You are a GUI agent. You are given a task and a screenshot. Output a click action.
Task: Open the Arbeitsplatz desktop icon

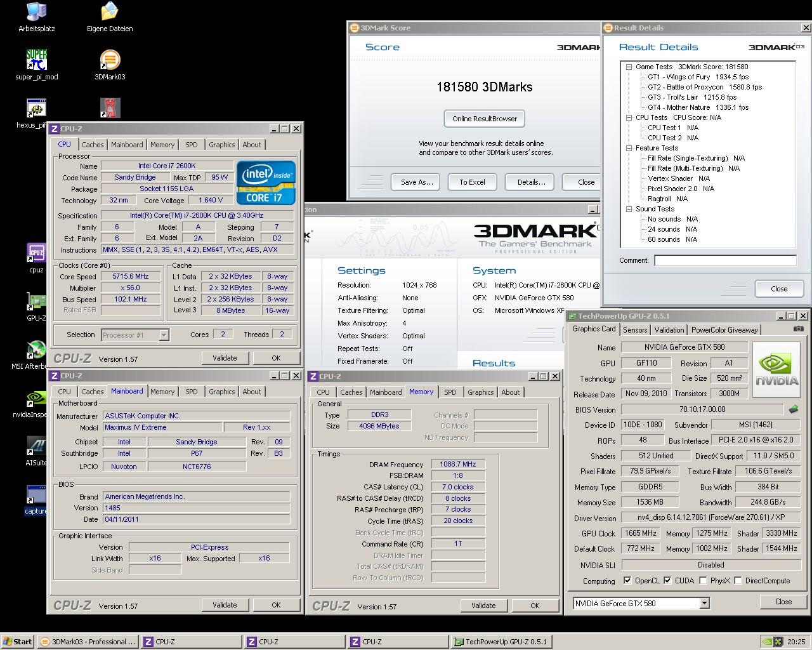point(36,17)
